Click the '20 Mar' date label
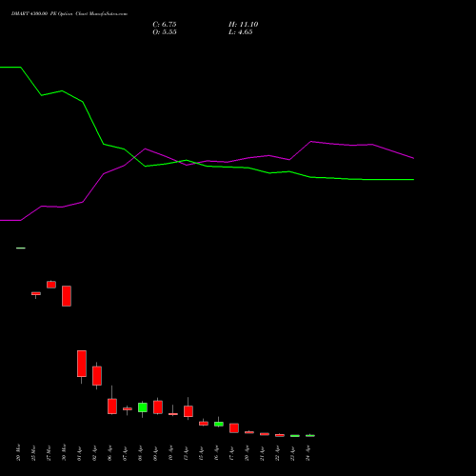Image resolution: width=476 pixels, height=476 pixels. coord(18,452)
